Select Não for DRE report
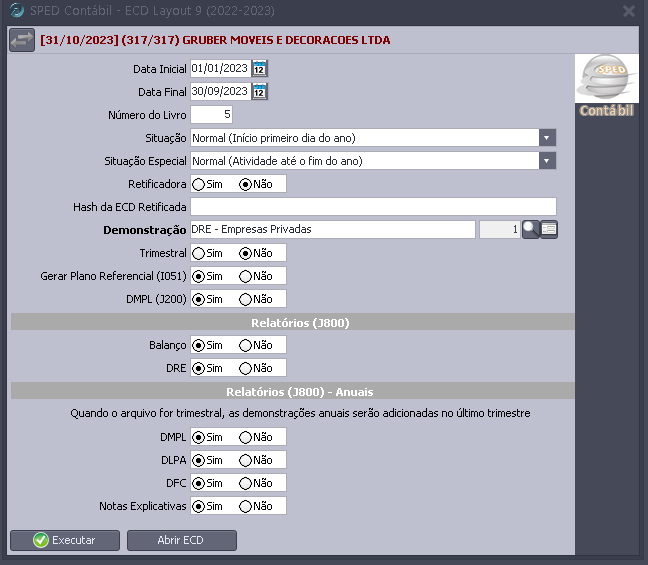This screenshot has width=648, height=565. (255, 368)
